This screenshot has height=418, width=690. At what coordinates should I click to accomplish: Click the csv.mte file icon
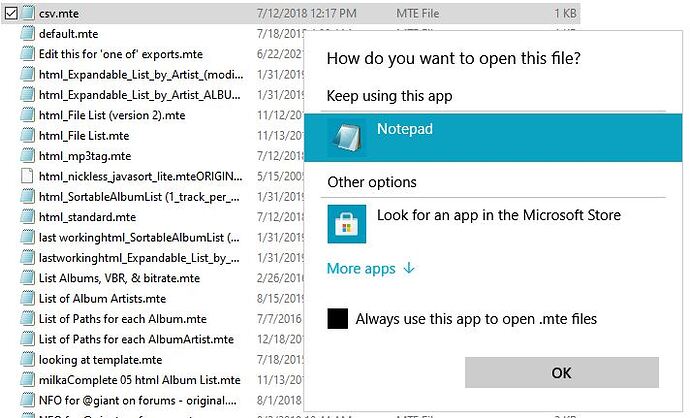tap(28, 13)
